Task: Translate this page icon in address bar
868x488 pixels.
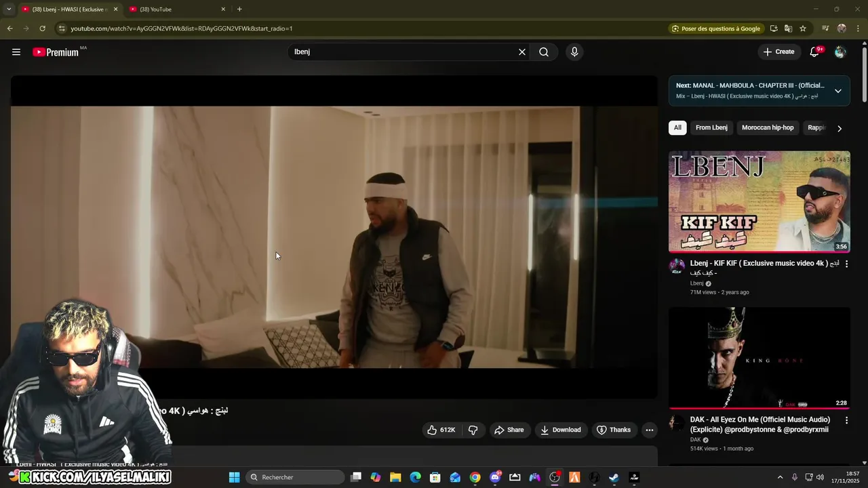Action: point(788,28)
